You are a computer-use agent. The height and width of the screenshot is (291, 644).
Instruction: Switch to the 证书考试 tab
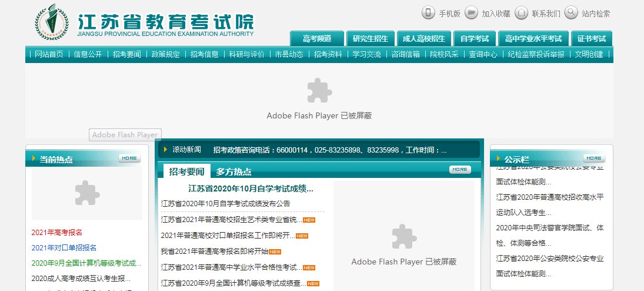click(x=592, y=39)
